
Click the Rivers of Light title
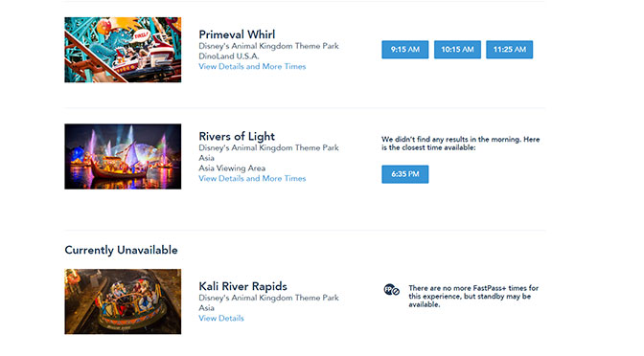[x=237, y=136]
